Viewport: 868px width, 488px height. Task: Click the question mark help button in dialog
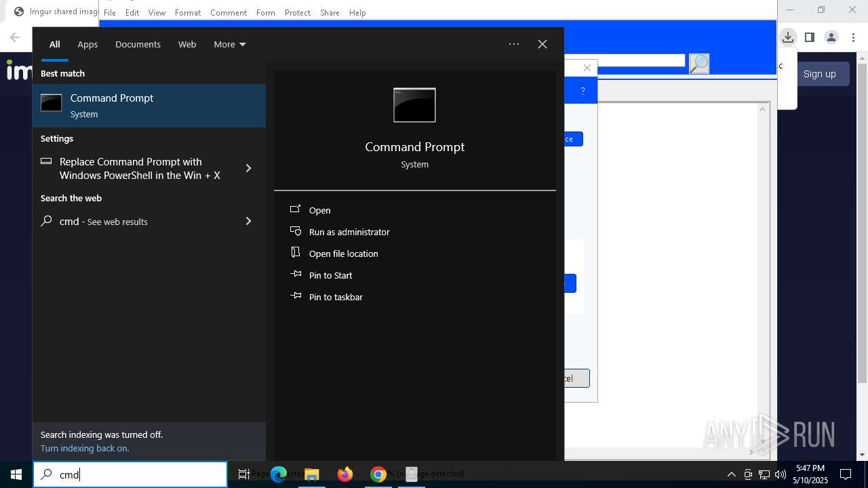pos(583,91)
